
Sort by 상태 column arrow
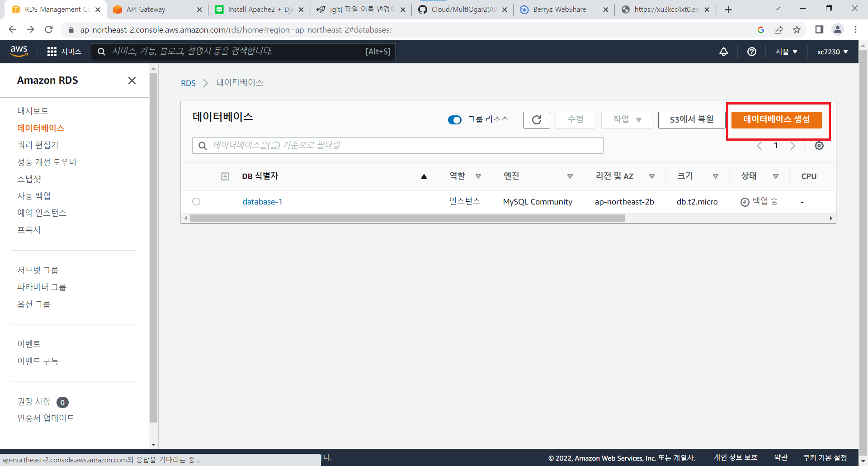(776, 176)
